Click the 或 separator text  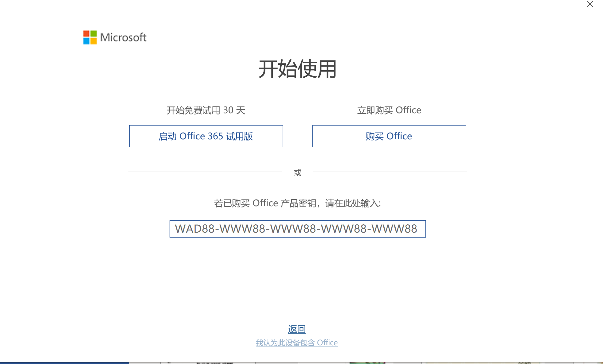[x=297, y=172]
